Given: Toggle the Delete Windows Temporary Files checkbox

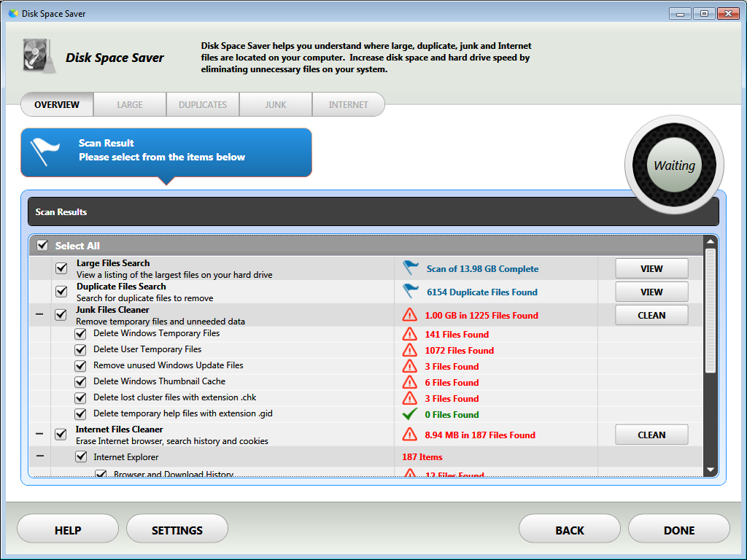Looking at the screenshot, I should coord(80,334).
